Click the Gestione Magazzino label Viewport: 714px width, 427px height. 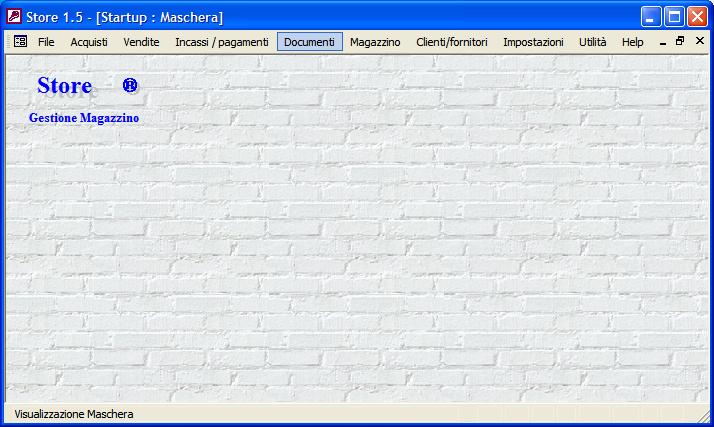(84, 118)
